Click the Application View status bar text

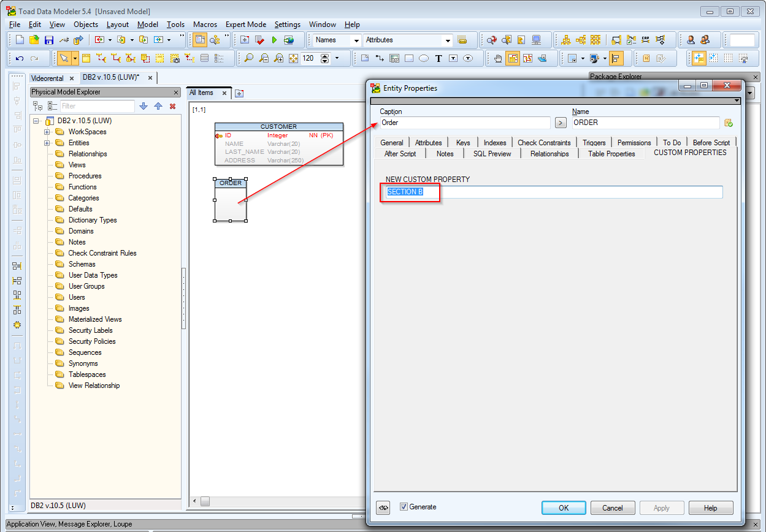[x=69, y=524]
